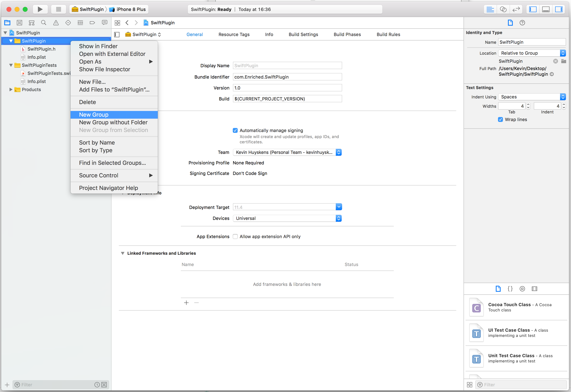
Task: Show the Code Snippet library (braces icon)
Action: point(510,289)
